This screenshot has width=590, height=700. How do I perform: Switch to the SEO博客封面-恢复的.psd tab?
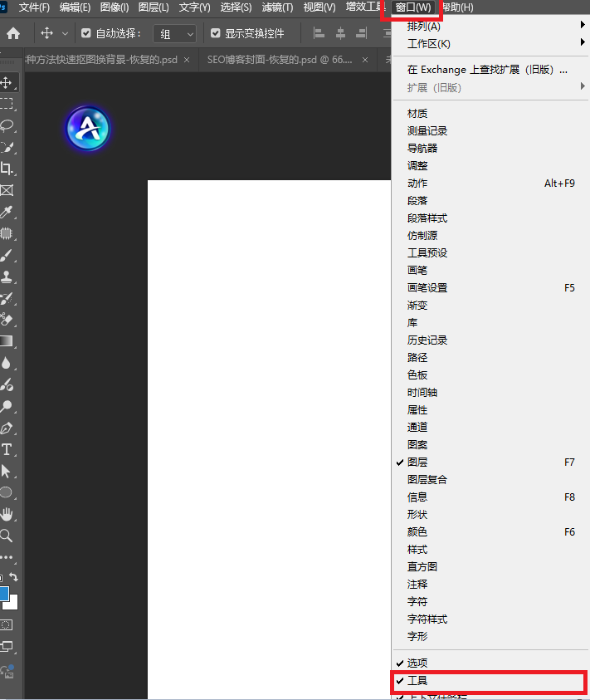pyautogui.click(x=279, y=60)
